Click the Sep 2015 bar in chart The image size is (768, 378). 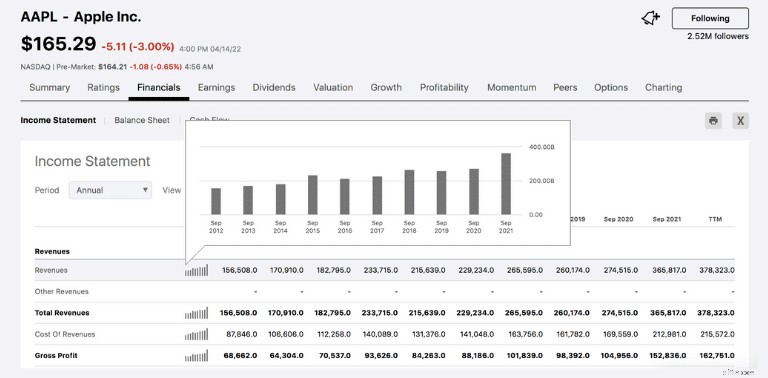click(x=312, y=195)
